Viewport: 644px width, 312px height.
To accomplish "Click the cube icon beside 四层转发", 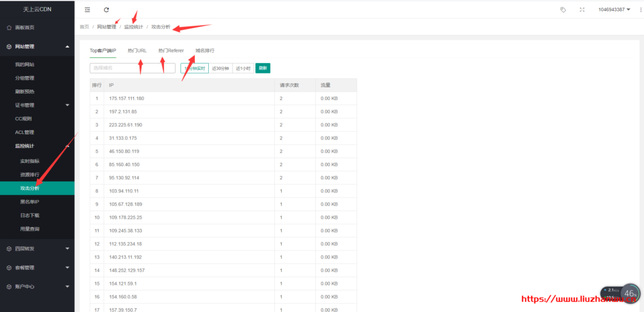I will point(8,248).
